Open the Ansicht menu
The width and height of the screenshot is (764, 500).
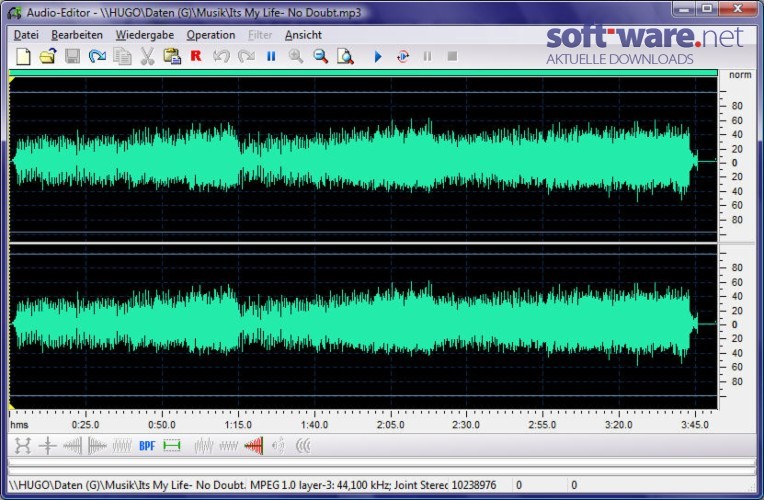304,35
